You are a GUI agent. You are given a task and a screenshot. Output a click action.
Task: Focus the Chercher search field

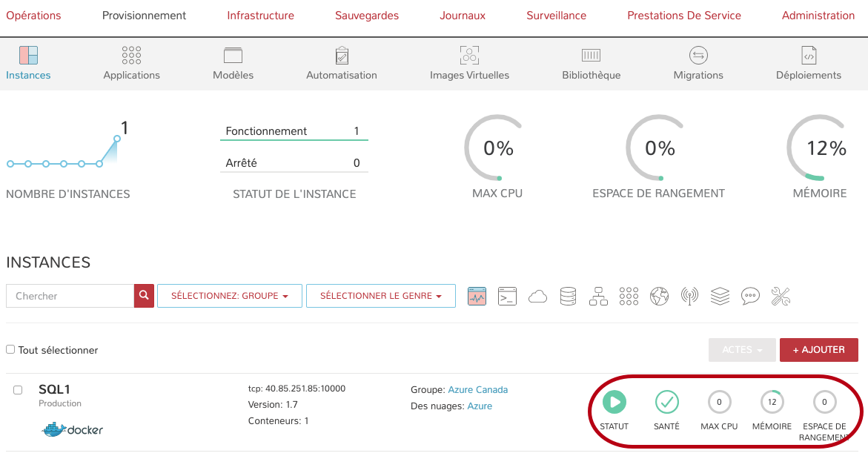click(70, 296)
